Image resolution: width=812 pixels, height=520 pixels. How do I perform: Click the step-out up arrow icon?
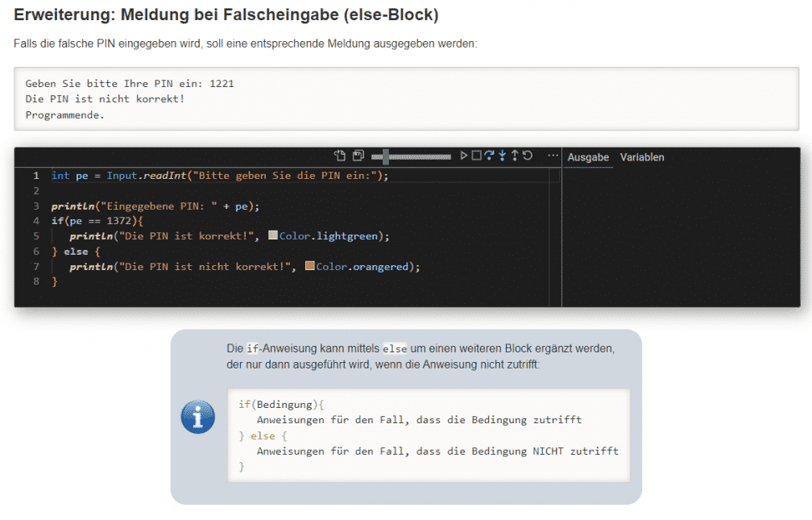tap(513, 156)
